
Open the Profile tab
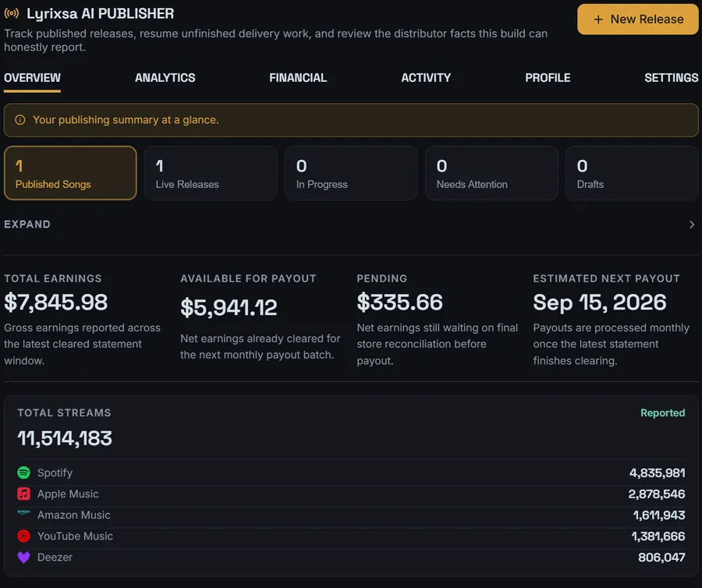[x=548, y=78]
